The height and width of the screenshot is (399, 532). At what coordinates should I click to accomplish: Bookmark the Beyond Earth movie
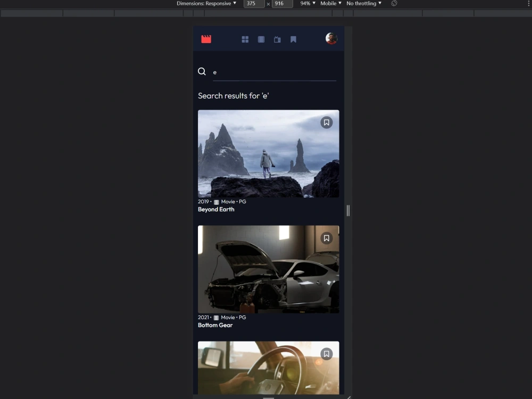coord(327,122)
